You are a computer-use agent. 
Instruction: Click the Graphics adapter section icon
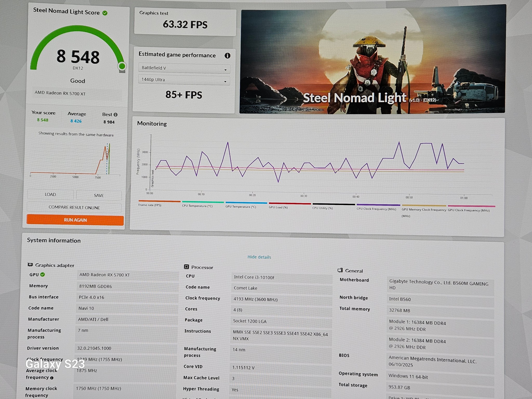coord(30,265)
